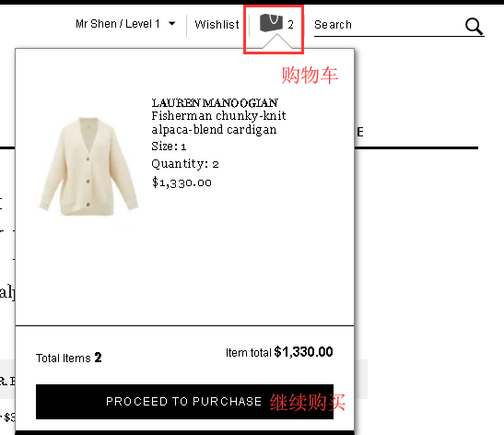This screenshot has width=504, height=435.
Task: Click the magnifying glass search icon
Action: click(475, 27)
